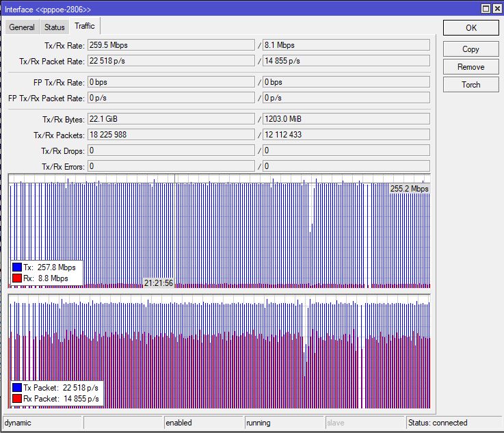Click the Rx Errors field
The height and width of the screenshot is (433, 504).
click(346, 166)
